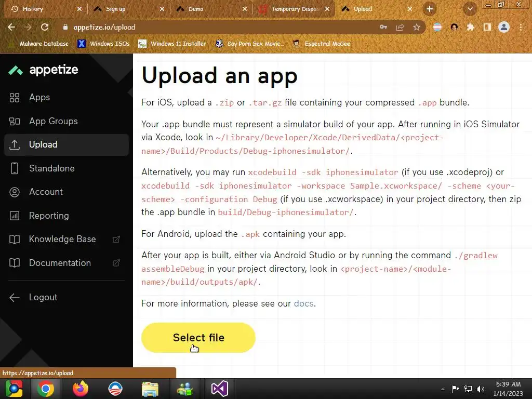Reload the current page
Image resolution: width=532 pixels, height=399 pixels.
[x=45, y=27]
